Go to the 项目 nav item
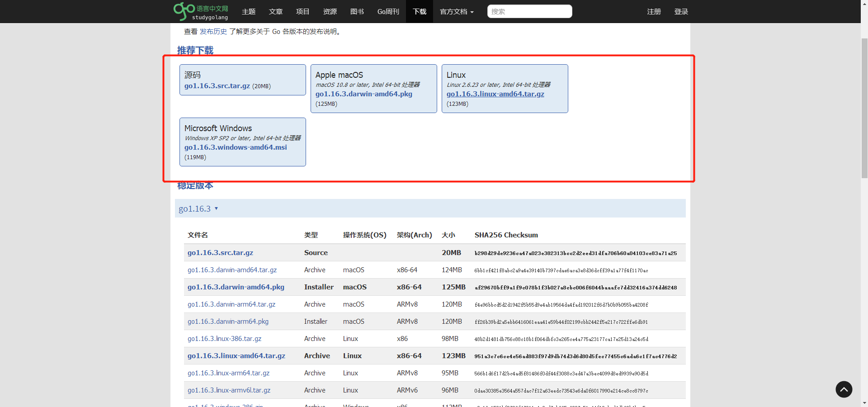Screen dimensions: 868x407 [x=303, y=11]
